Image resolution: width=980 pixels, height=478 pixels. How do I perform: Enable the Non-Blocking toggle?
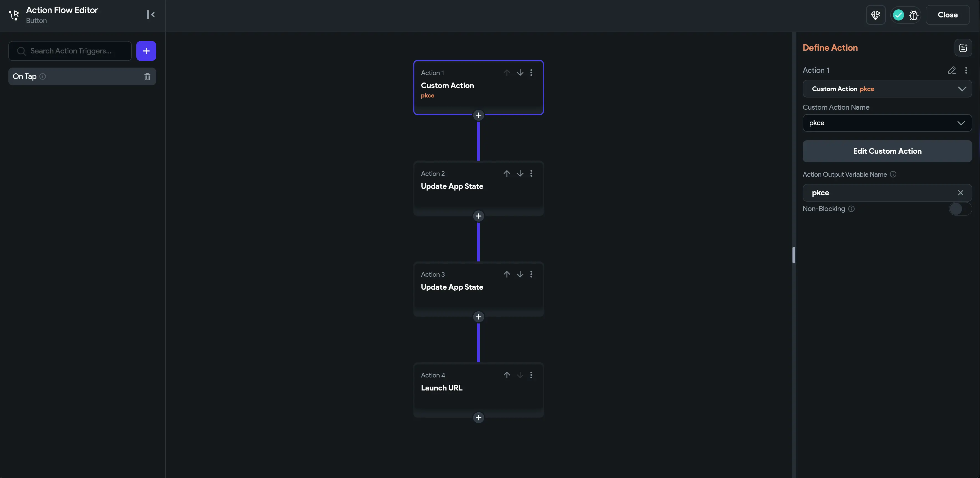(x=960, y=209)
